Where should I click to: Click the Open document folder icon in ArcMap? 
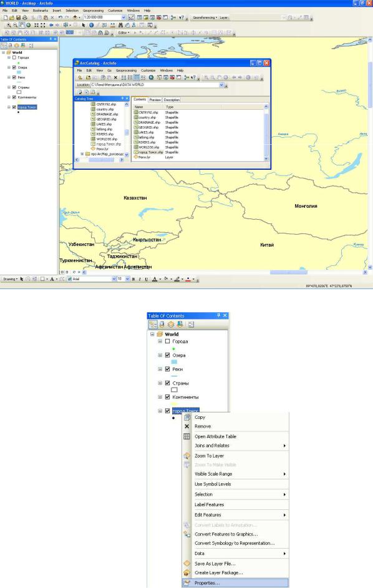click(12, 17)
